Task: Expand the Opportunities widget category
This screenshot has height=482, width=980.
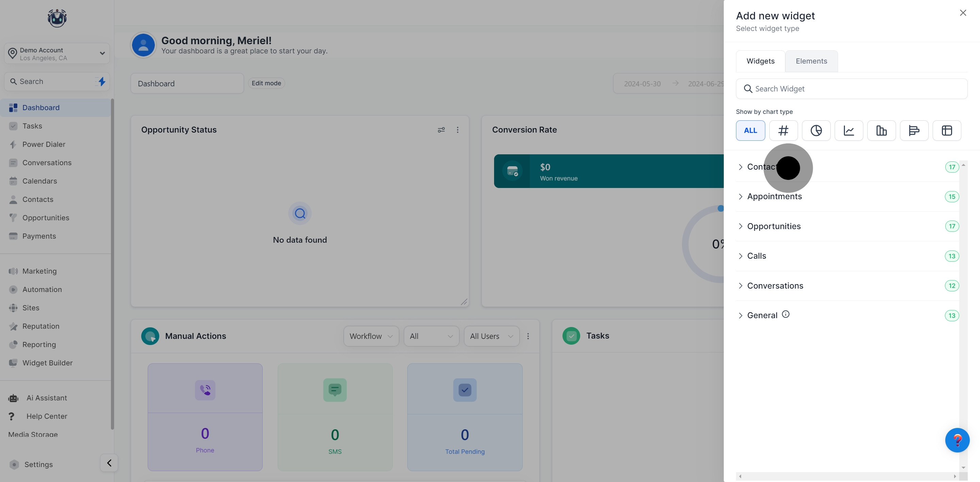Action: coord(773,226)
